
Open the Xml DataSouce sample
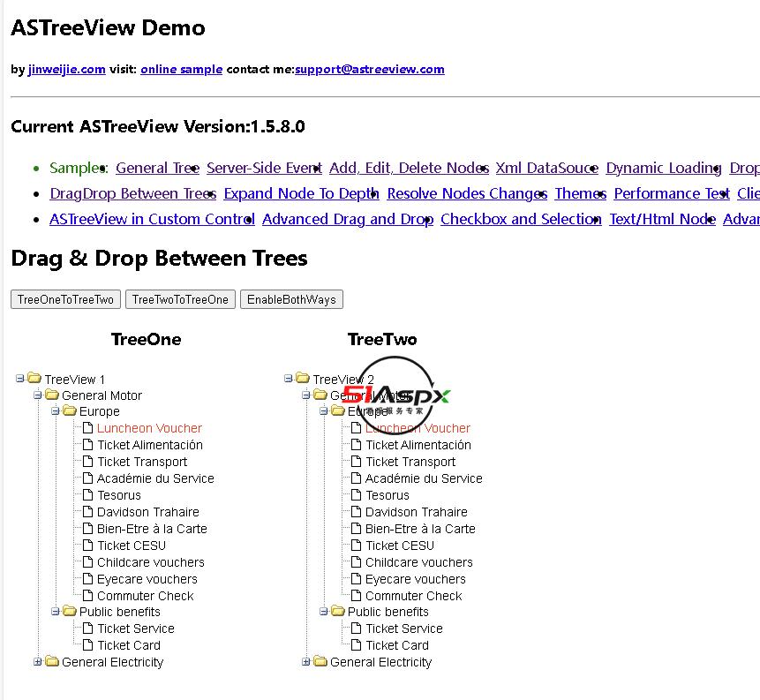tap(547, 168)
